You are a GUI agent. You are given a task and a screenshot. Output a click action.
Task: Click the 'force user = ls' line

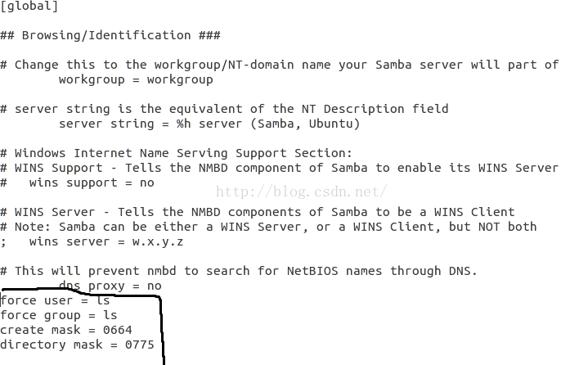pyautogui.click(x=55, y=300)
